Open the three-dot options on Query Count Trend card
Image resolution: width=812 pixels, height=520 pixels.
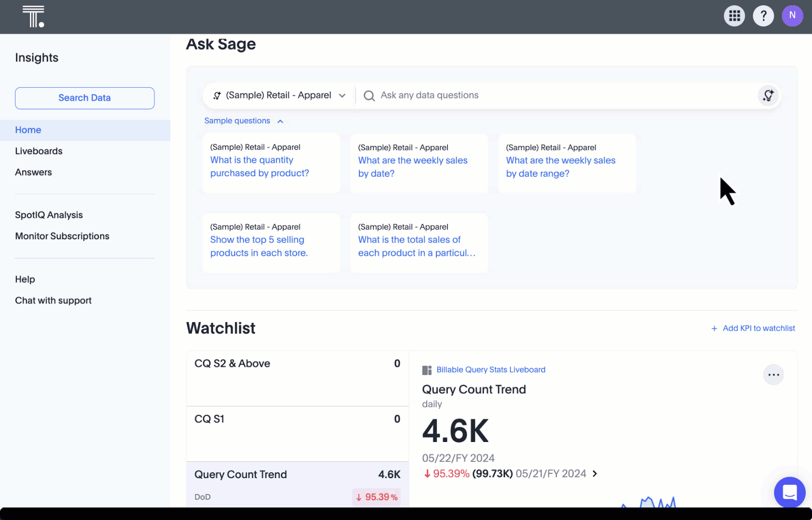[x=773, y=375]
